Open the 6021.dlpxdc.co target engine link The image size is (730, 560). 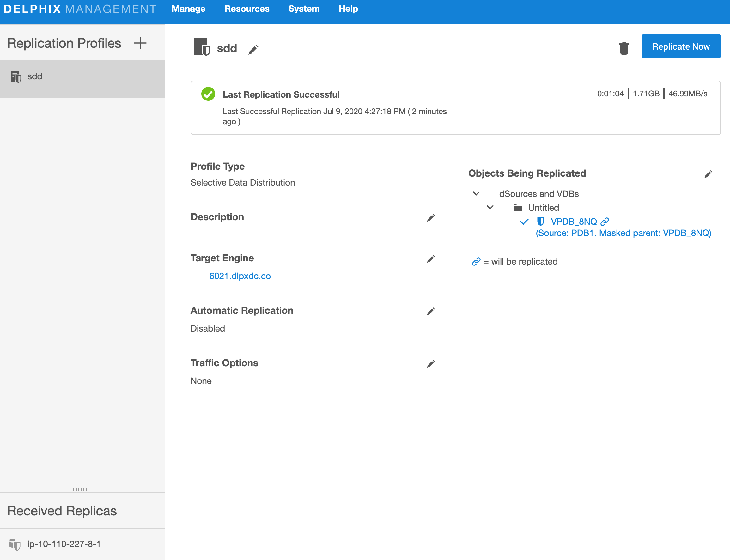(x=240, y=276)
